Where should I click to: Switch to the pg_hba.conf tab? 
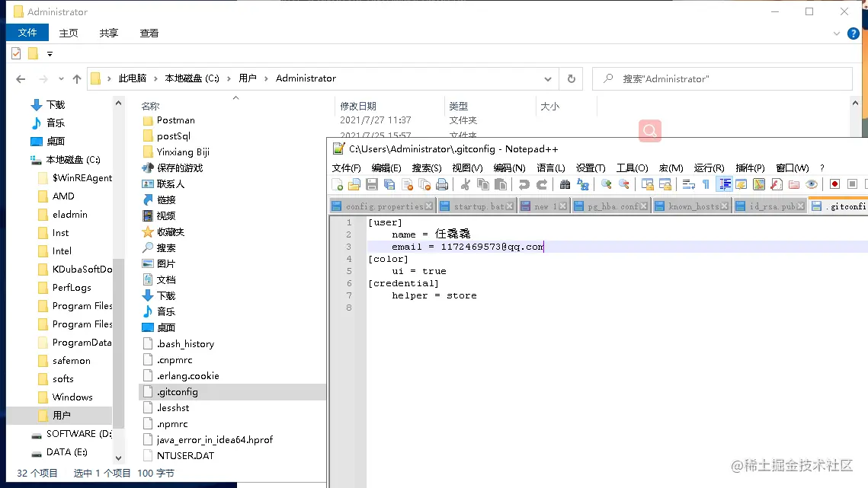(x=610, y=206)
